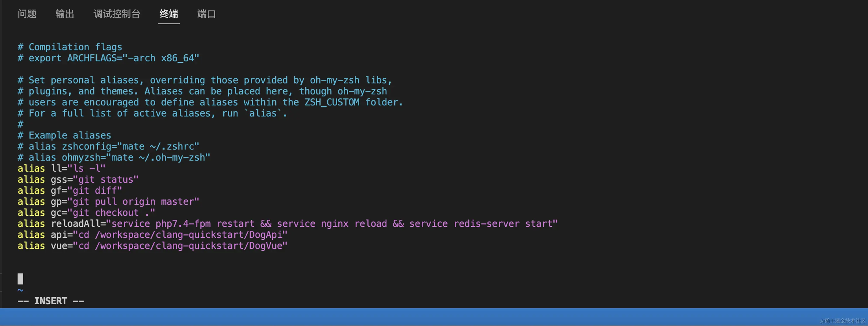The image size is (868, 326).
Task: Click the alias api DogApi line
Action: click(x=152, y=235)
